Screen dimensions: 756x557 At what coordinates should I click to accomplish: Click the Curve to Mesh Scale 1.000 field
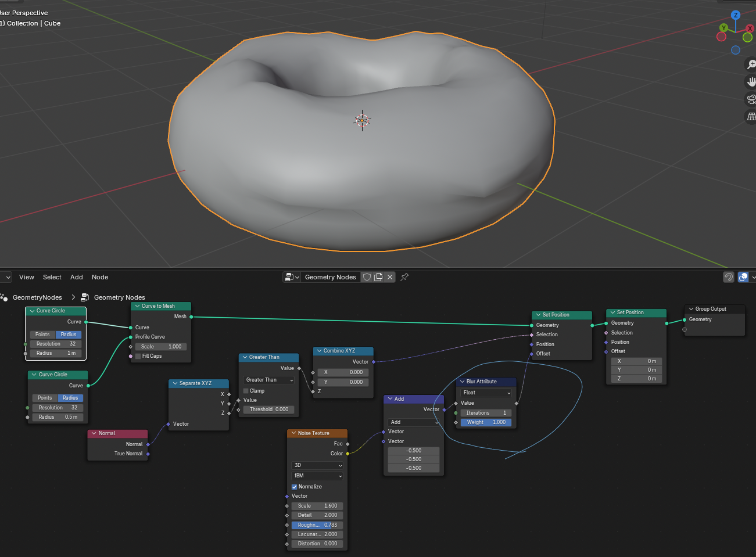(161, 347)
